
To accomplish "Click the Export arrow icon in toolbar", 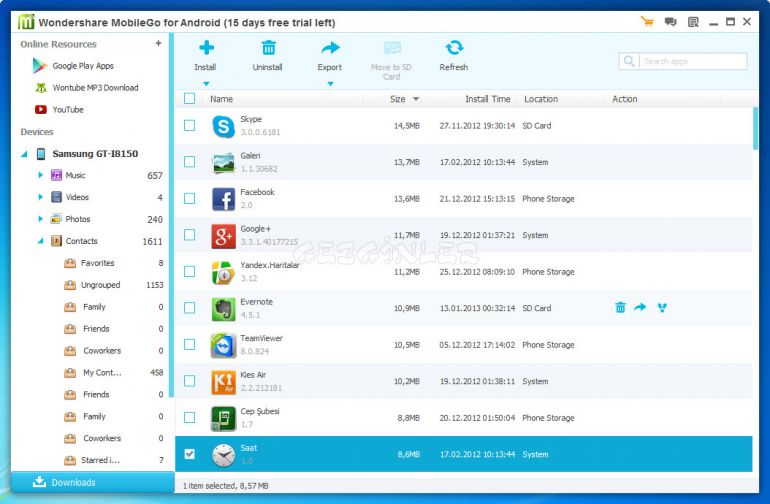I will coord(330,48).
